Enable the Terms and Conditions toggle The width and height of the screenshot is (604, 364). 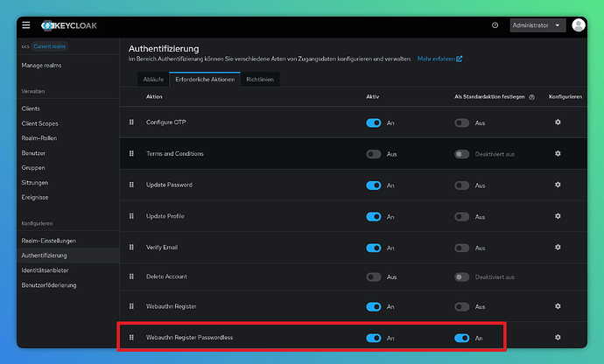pos(374,154)
